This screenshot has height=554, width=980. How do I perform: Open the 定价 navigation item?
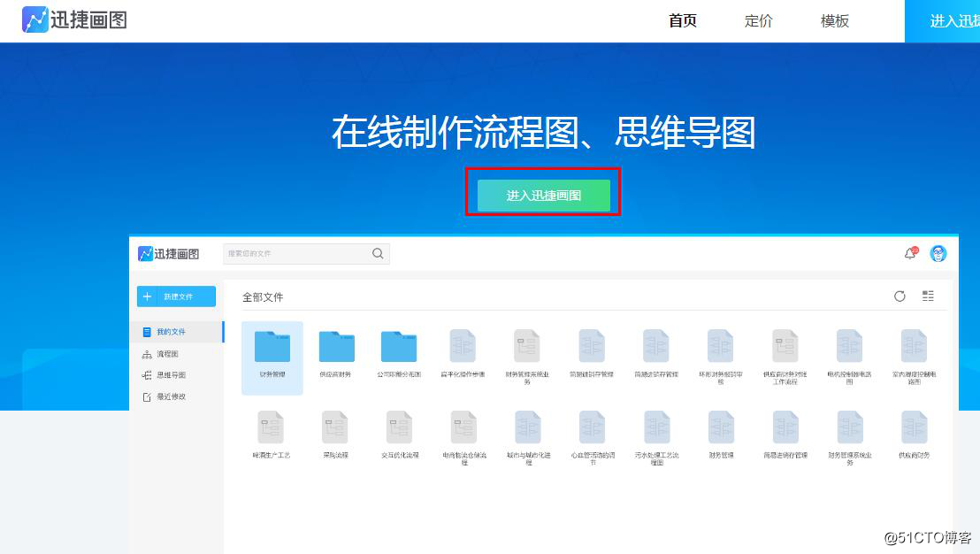759,20
